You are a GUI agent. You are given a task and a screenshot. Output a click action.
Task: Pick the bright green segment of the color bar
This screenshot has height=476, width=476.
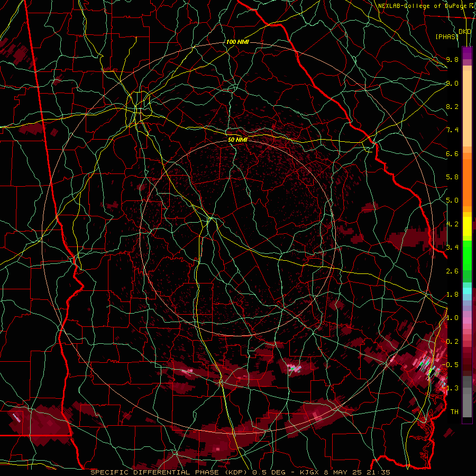tap(467, 255)
